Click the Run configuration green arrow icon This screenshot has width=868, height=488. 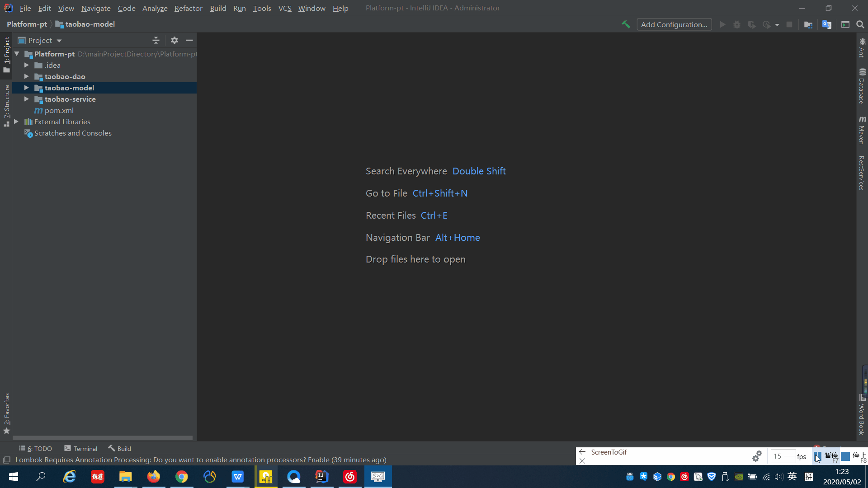click(722, 24)
